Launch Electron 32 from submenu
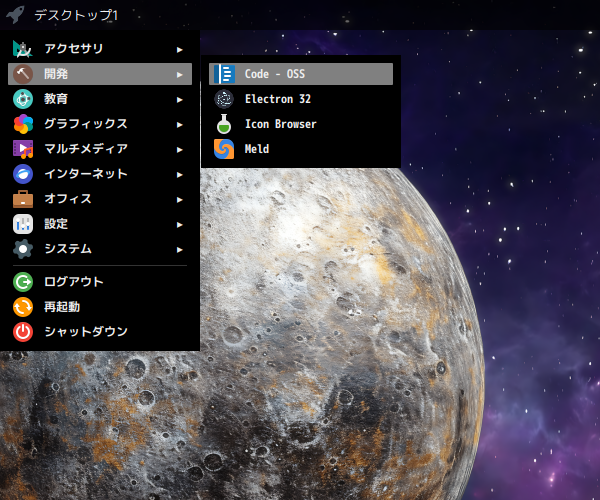Screen dimensions: 600x500 (301, 99)
